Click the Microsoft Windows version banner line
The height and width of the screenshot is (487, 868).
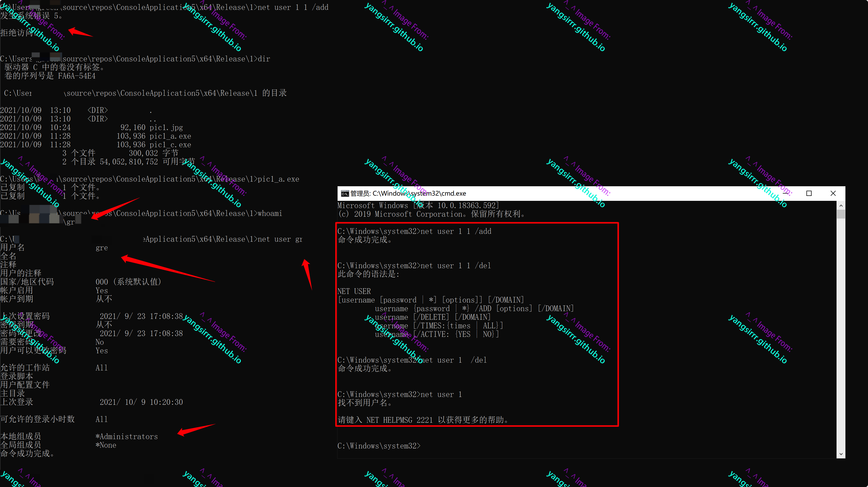pos(418,206)
